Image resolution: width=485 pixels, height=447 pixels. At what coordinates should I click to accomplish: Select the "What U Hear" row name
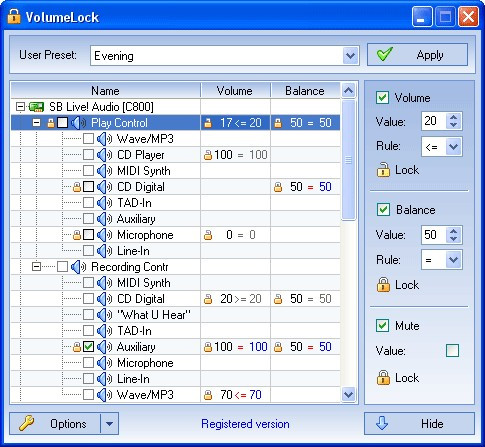click(154, 315)
